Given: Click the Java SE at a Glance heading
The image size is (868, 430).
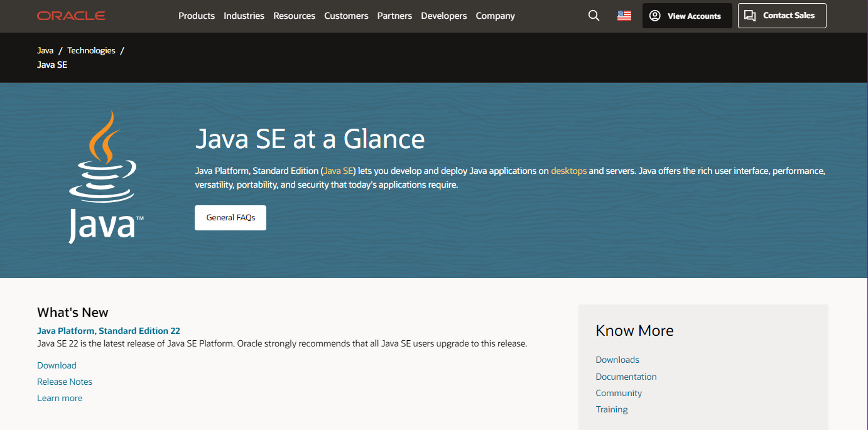Looking at the screenshot, I should (x=310, y=139).
